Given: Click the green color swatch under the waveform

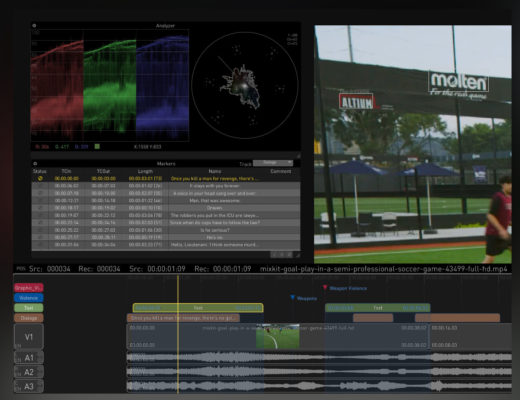Looking at the screenshot, I should click(97, 146).
